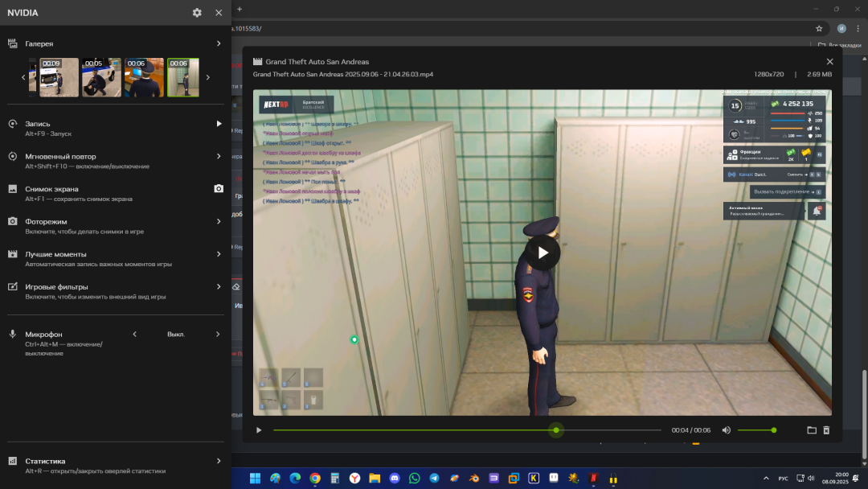Expand the Лучшие моменты section
The width and height of the screenshot is (868, 489).
pyautogui.click(x=219, y=254)
